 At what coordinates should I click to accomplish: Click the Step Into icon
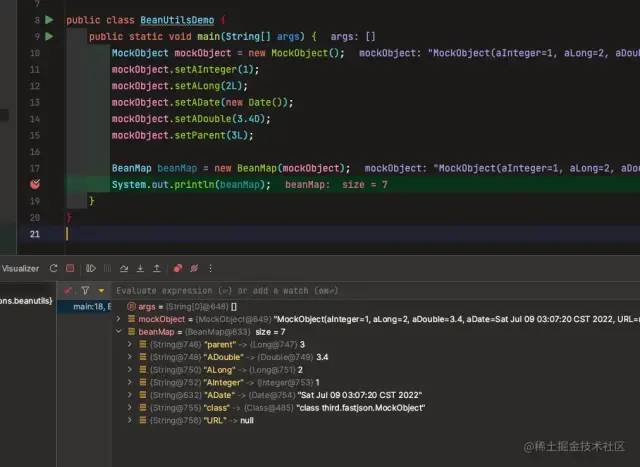(140, 268)
